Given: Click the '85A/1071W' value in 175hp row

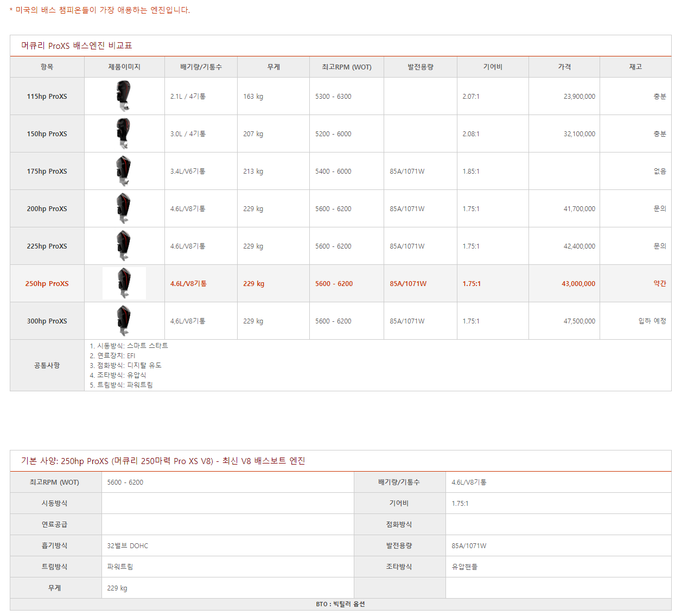Looking at the screenshot, I should tap(407, 172).
